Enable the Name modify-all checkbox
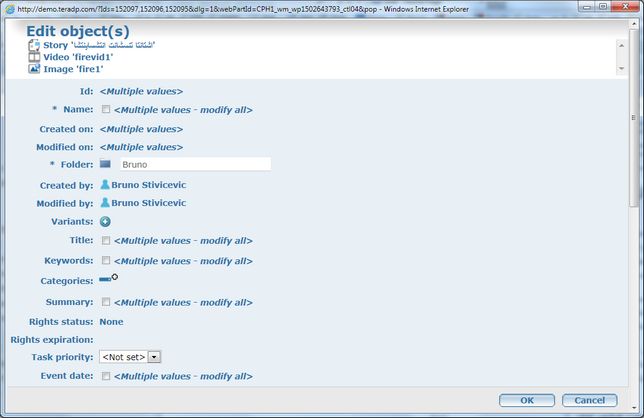Screen dimensions: 644x418 pos(106,109)
